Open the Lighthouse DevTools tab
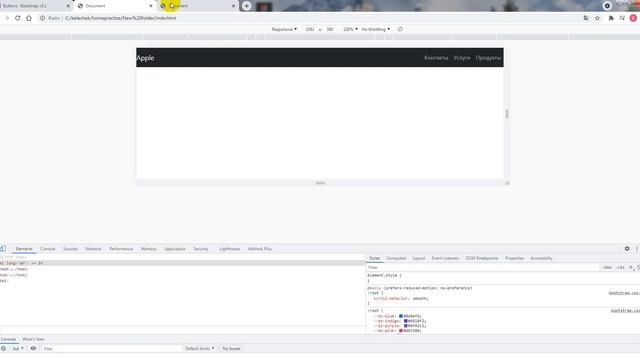 coord(229,249)
